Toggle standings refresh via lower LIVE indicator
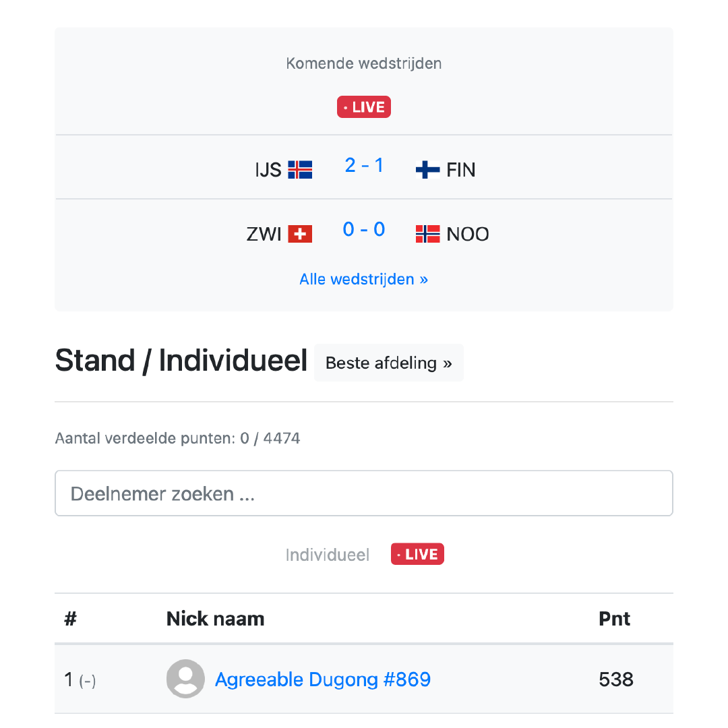728x728 pixels. click(417, 554)
